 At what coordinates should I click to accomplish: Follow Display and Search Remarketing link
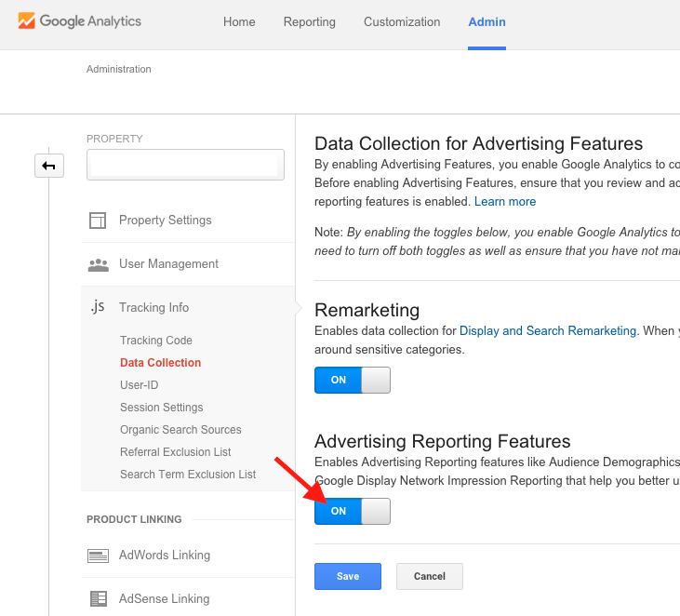pos(548,330)
